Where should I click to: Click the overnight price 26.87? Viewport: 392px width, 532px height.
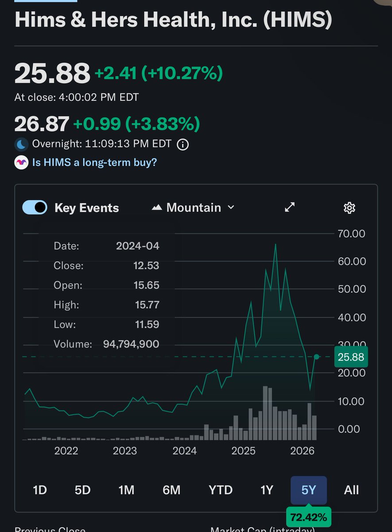pyautogui.click(x=42, y=124)
